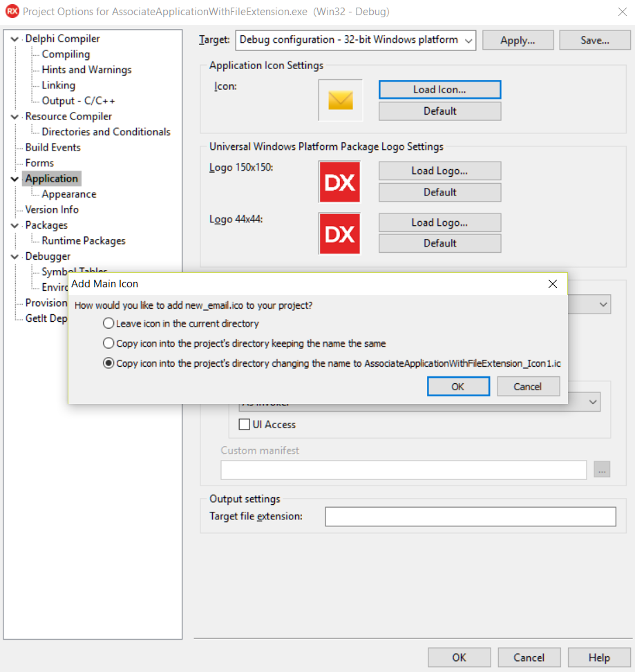635x672 pixels.
Task: Close the Add Main Icon dialog
Action: coord(553,284)
